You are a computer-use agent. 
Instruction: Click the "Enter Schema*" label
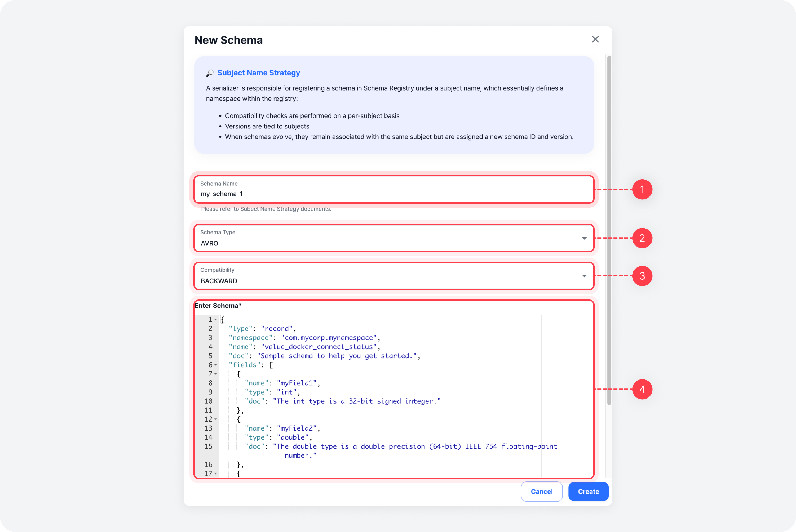(x=218, y=306)
